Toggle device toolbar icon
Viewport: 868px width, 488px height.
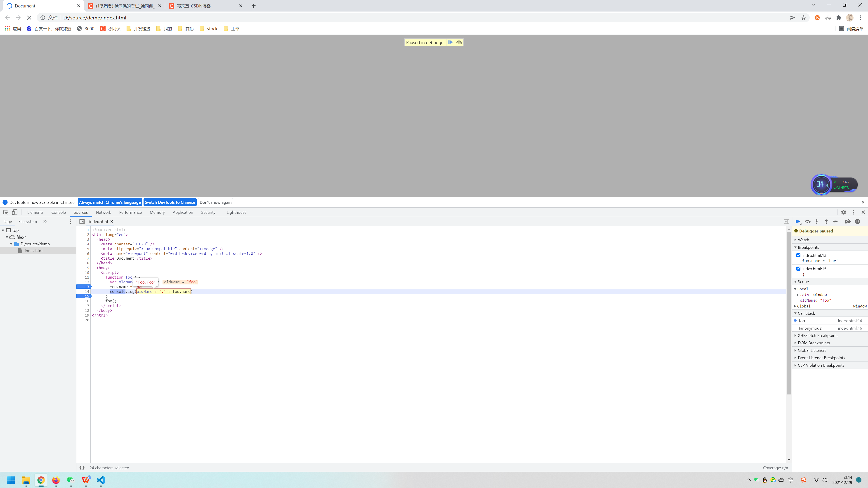[x=15, y=212]
